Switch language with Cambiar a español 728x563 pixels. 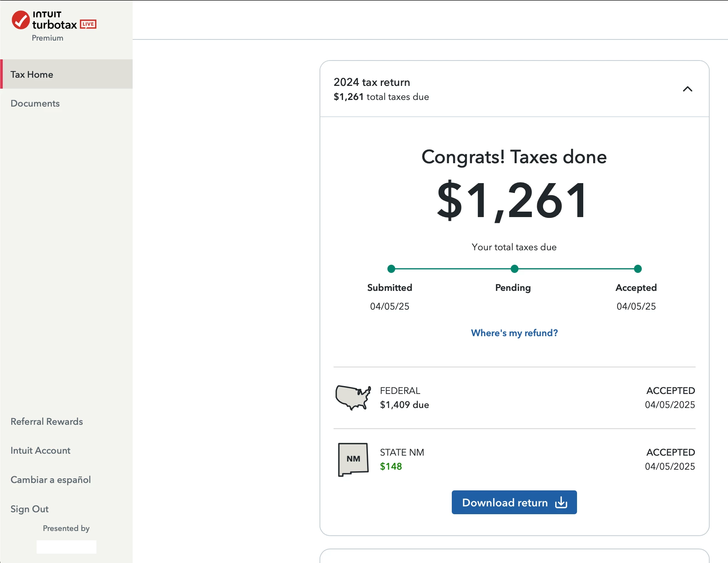click(51, 480)
